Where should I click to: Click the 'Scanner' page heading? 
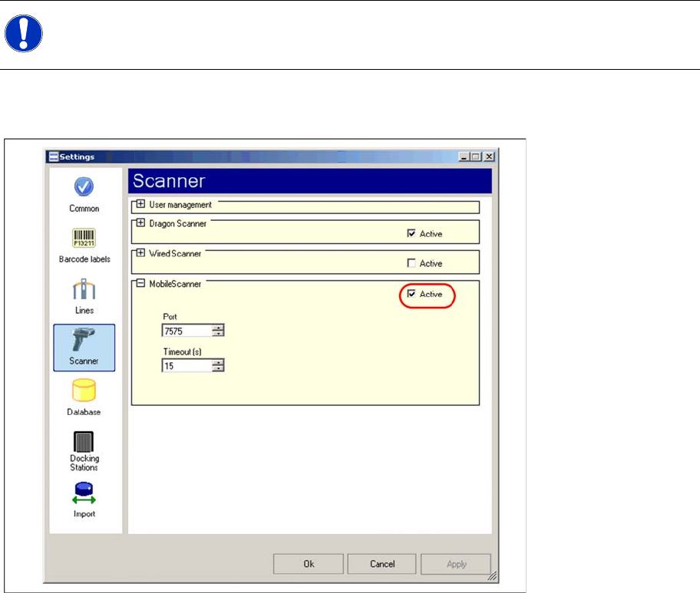(x=169, y=181)
